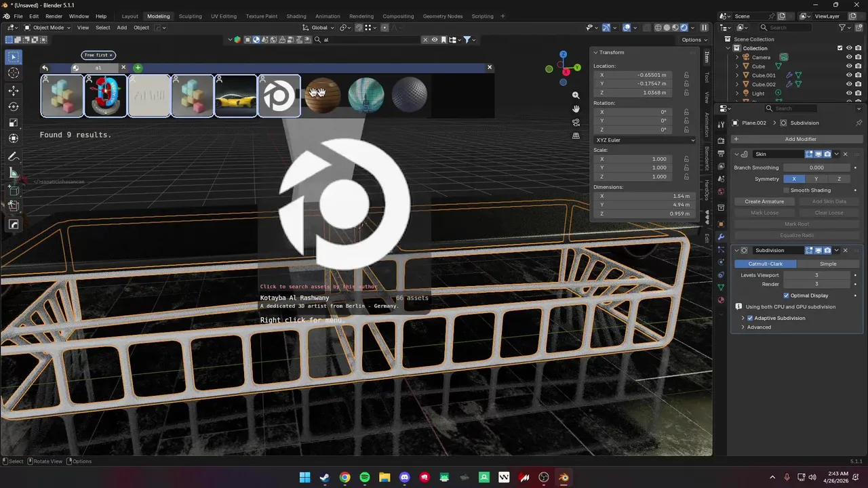
Task: Open Blender from the Windows taskbar
Action: [564, 477]
